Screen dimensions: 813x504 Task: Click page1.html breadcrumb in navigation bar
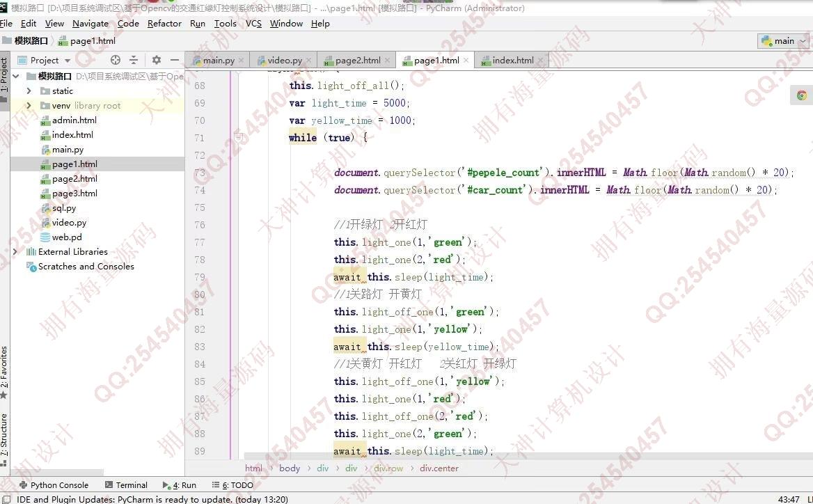tap(87, 41)
